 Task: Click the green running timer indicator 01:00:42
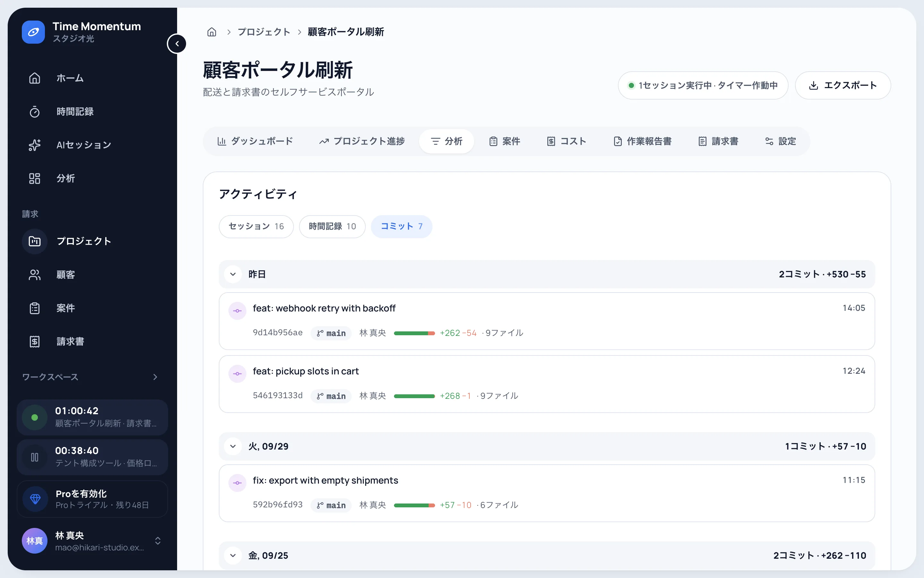(34, 417)
